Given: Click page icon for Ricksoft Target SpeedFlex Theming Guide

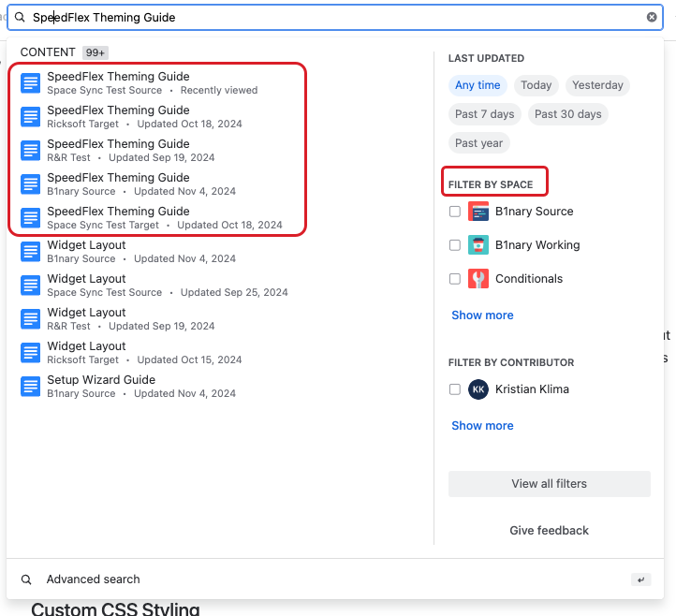Looking at the screenshot, I should pos(31,116).
